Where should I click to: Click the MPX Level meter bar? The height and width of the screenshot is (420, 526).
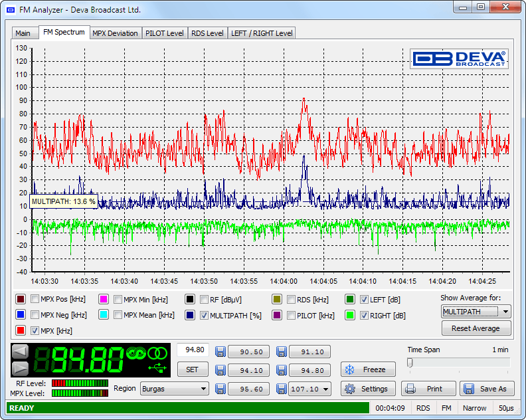(80, 393)
